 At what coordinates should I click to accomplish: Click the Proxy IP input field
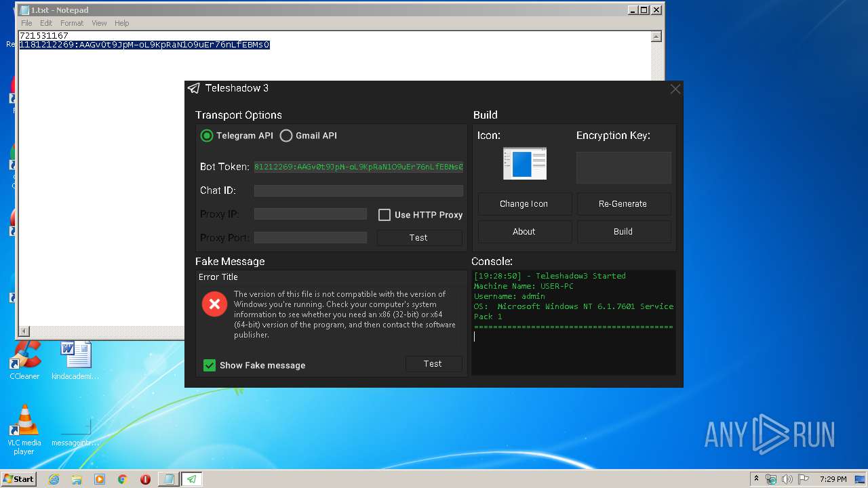pyautogui.click(x=311, y=214)
